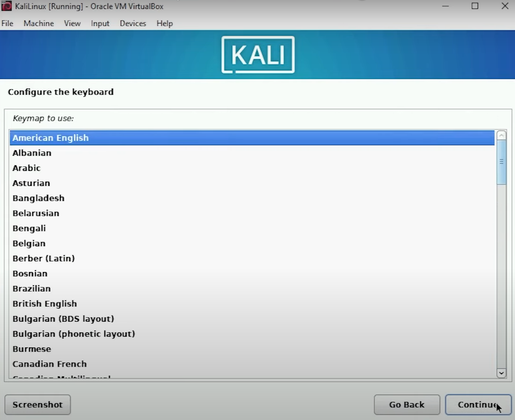Close the VirtualBox window
Viewport: 515px width, 420px height.
coord(505,6)
